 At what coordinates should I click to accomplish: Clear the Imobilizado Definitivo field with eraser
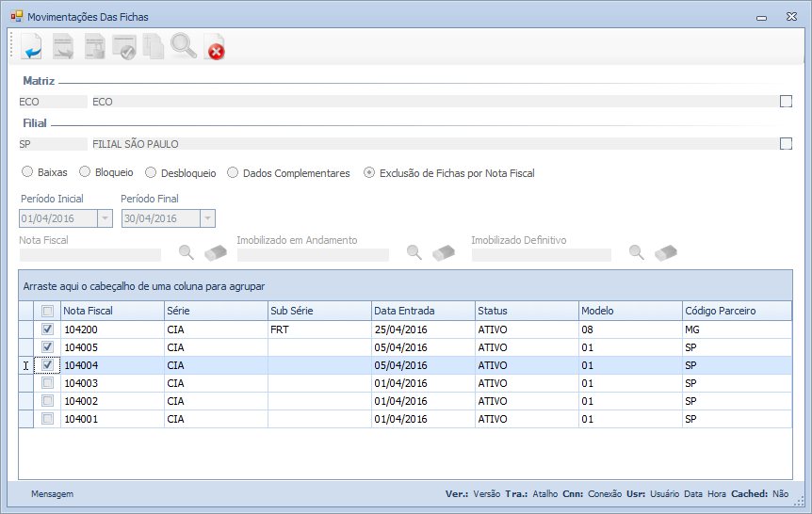[x=666, y=252]
